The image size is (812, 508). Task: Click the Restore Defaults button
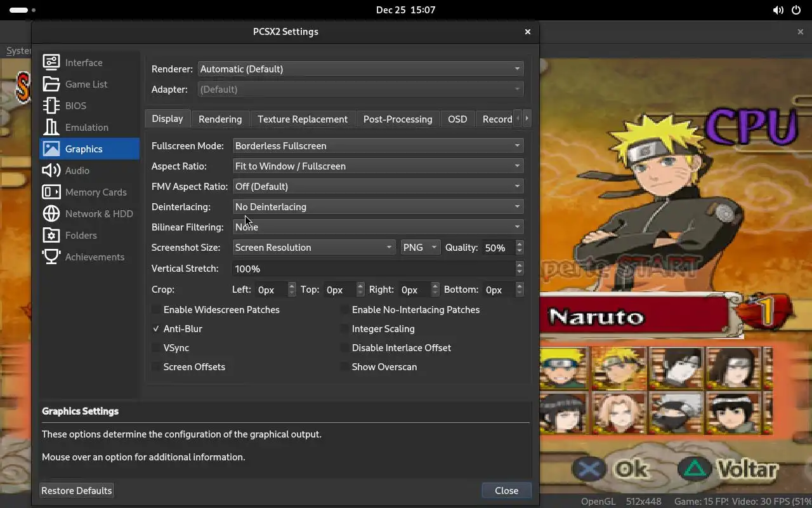pyautogui.click(x=77, y=490)
